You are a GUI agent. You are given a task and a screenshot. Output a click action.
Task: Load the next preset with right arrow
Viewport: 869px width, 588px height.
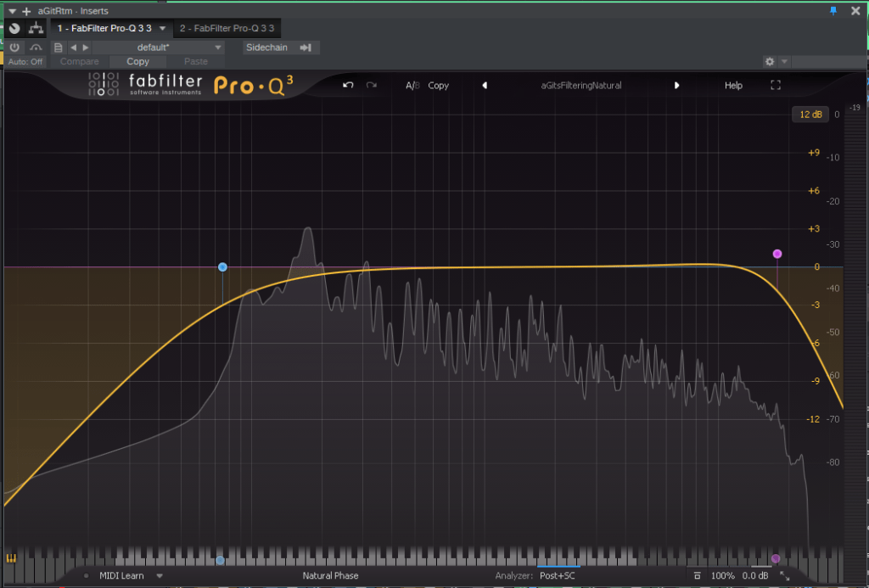[x=676, y=86]
